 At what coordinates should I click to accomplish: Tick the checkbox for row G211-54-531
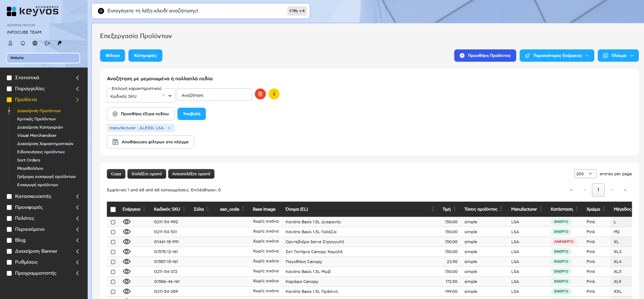coord(113,232)
